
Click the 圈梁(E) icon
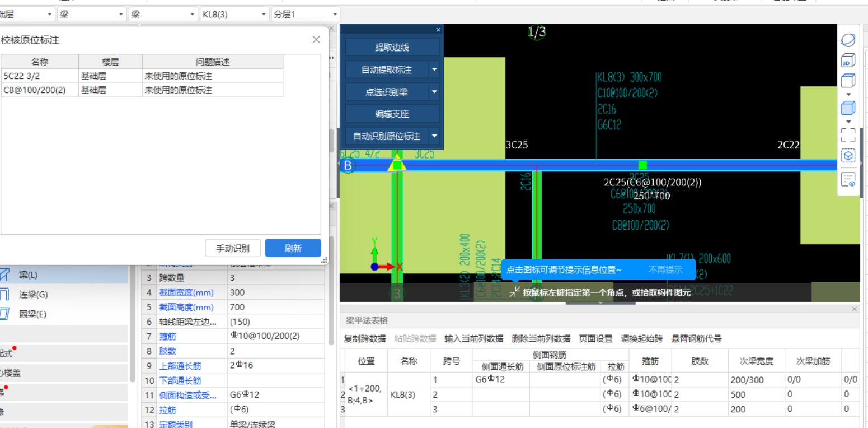(4, 314)
